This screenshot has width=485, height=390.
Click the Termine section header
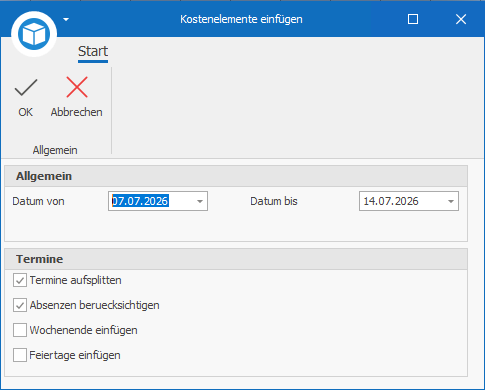[236, 259]
